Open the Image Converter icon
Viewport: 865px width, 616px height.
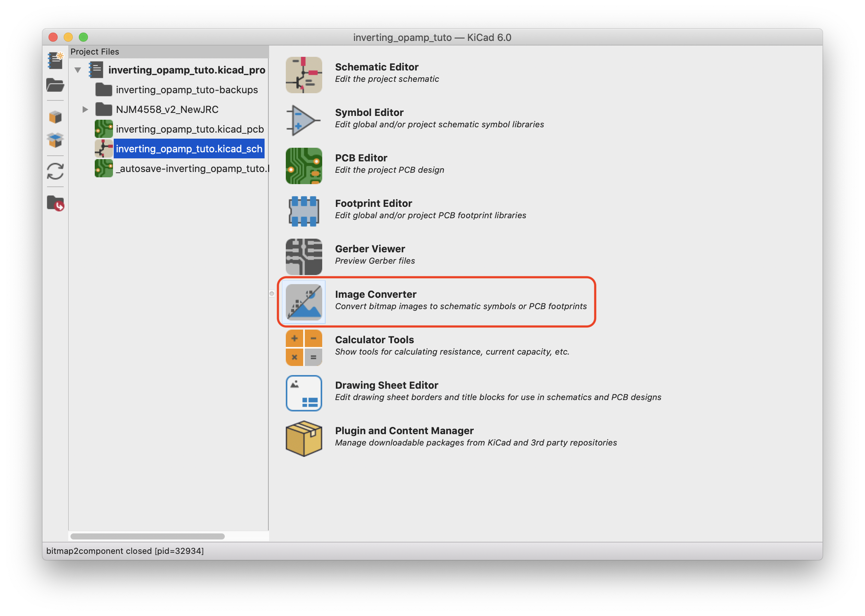click(x=304, y=302)
